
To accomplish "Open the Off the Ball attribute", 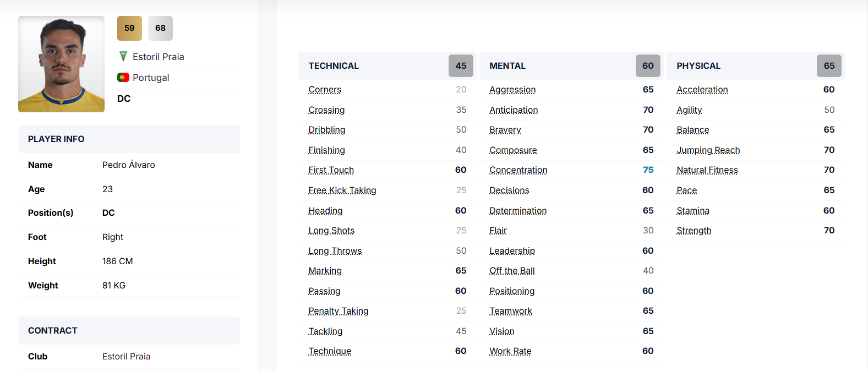I will point(512,271).
